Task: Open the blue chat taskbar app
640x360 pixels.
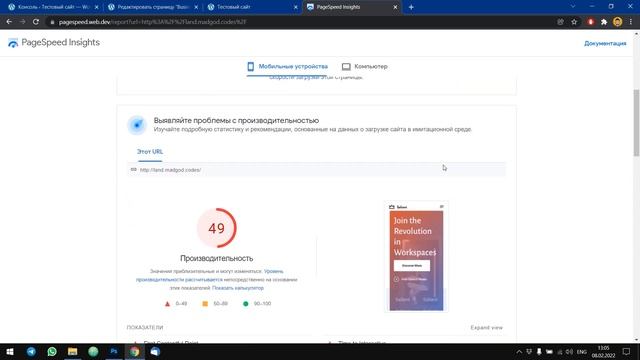Action: 155,352
